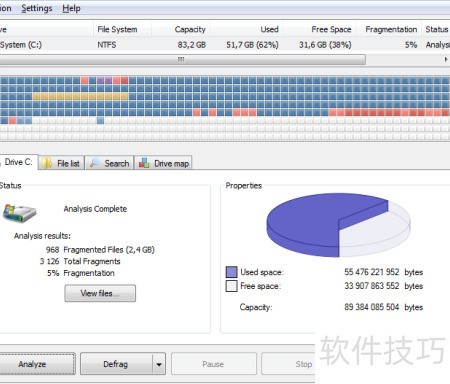This screenshot has height=384, width=450.
Task: Switch to the Drive C: tab
Action: click(x=18, y=162)
